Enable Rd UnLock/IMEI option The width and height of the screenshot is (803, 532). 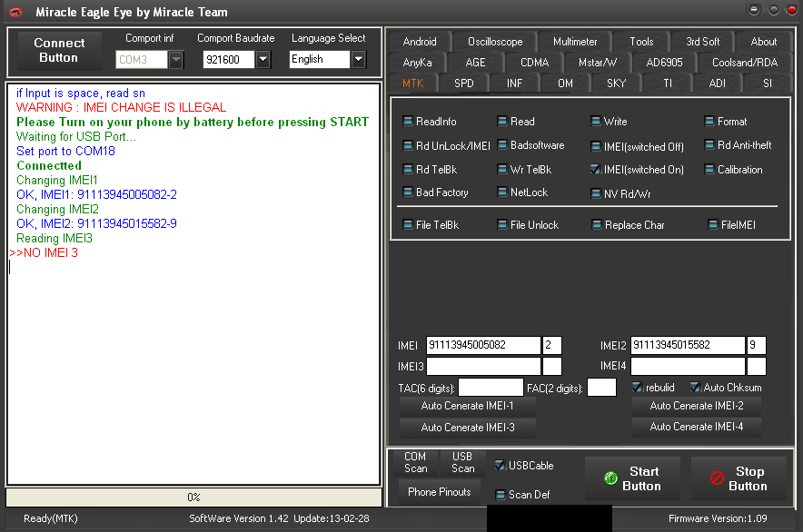click(447, 146)
